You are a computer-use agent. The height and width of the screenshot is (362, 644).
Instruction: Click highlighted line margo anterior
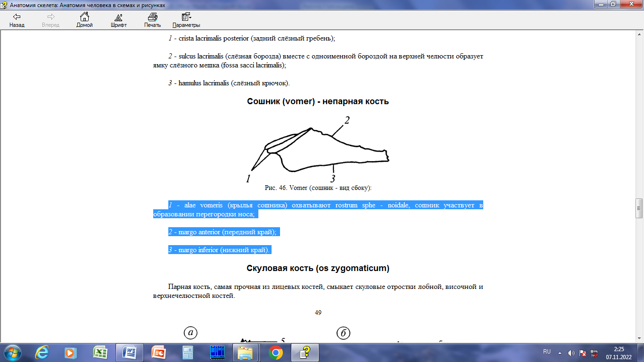coord(224,232)
